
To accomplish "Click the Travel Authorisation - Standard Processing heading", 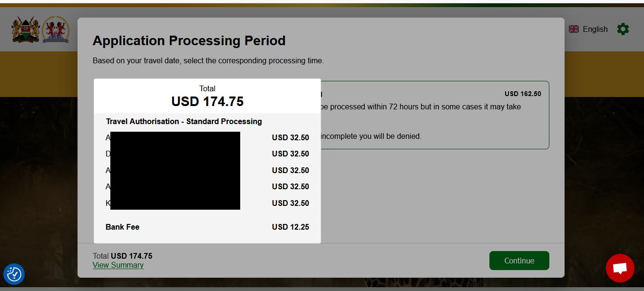I will pos(184,121).
